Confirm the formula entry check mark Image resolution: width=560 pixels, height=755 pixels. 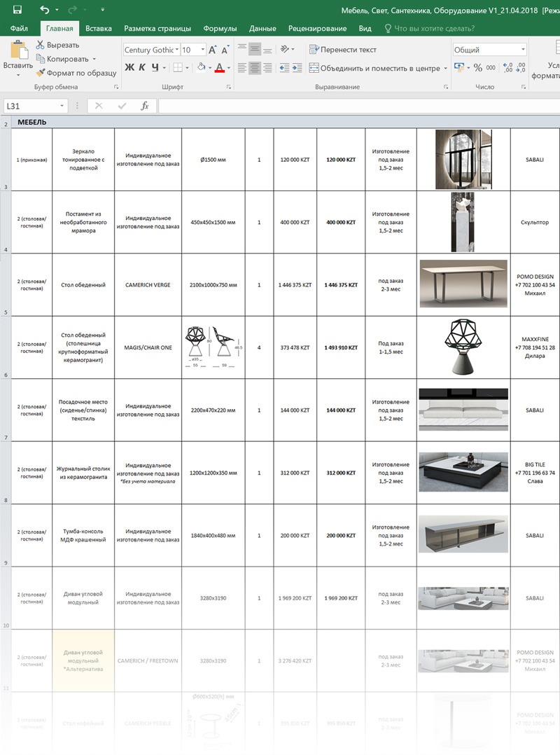[122, 106]
